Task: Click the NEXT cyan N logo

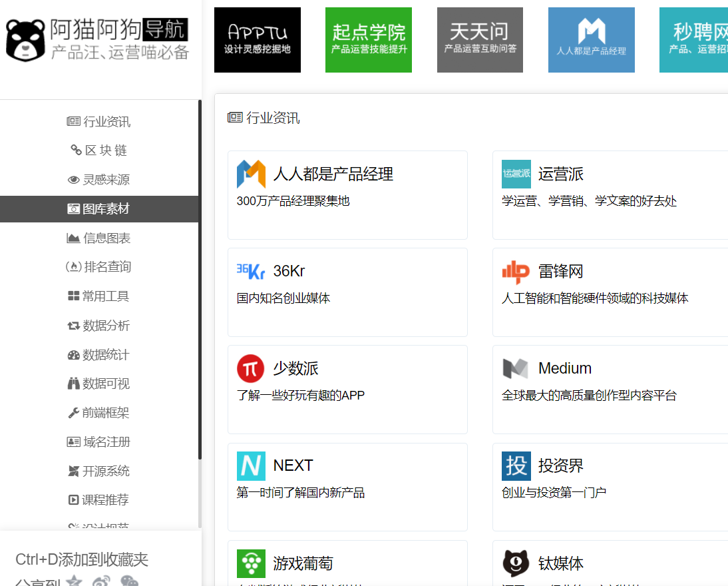Action: coord(251,465)
